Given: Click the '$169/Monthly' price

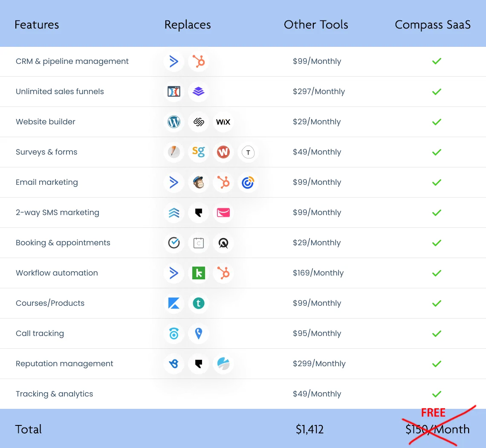Looking at the screenshot, I should coord(318,273).
